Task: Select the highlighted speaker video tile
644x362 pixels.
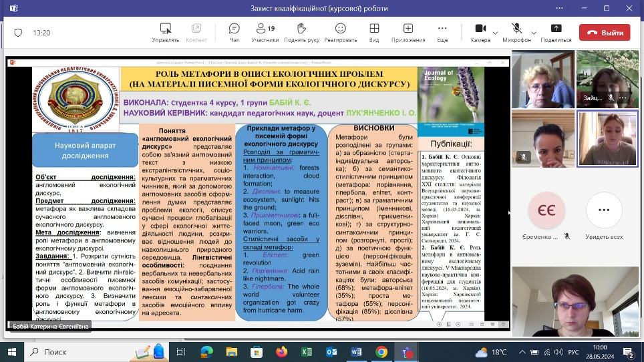Action: pyautogui.click(x=607, y=139)
